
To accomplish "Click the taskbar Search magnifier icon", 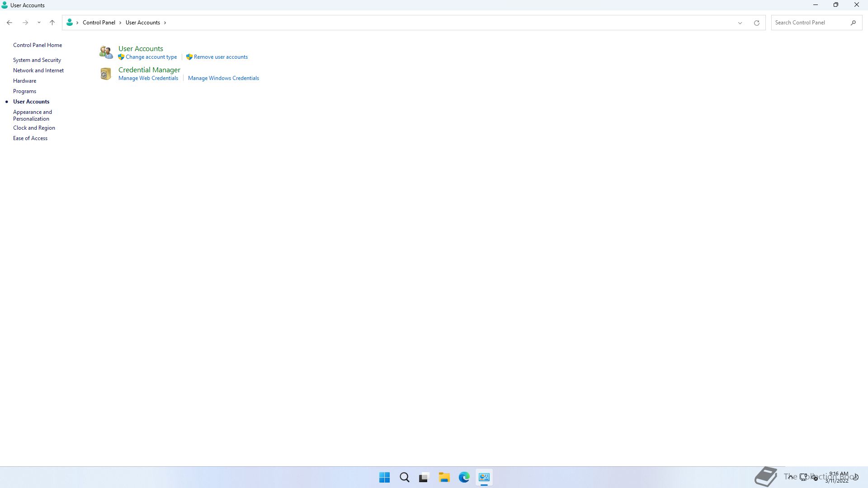I will [404, 477].
